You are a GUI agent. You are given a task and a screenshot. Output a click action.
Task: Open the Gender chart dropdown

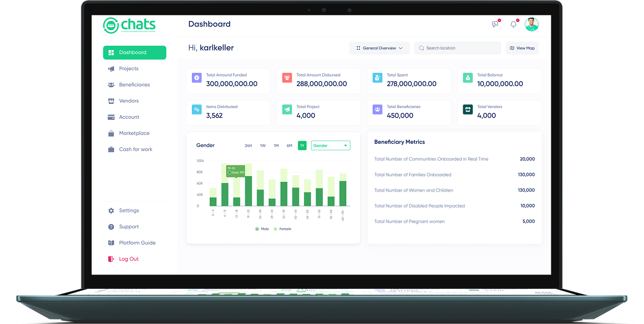coord(330,146)
